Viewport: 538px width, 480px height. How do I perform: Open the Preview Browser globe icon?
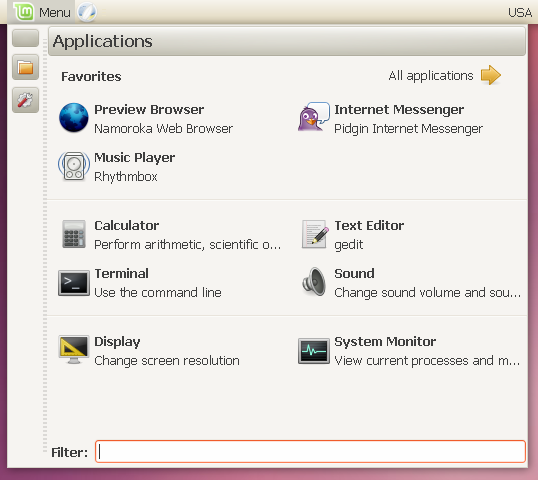coord(73,118)
